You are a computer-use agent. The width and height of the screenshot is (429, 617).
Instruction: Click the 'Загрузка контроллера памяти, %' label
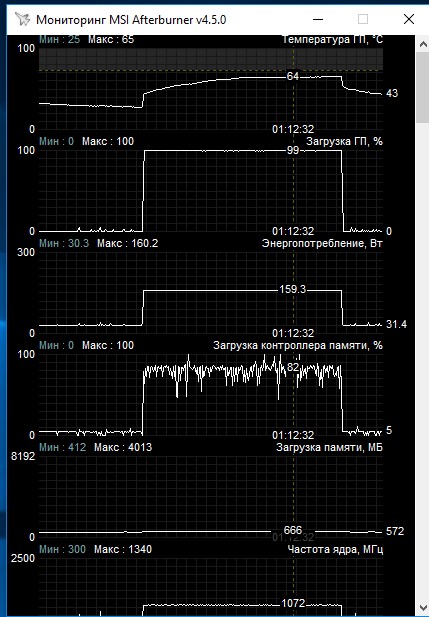pyautogui.click(x=298, y=345)
